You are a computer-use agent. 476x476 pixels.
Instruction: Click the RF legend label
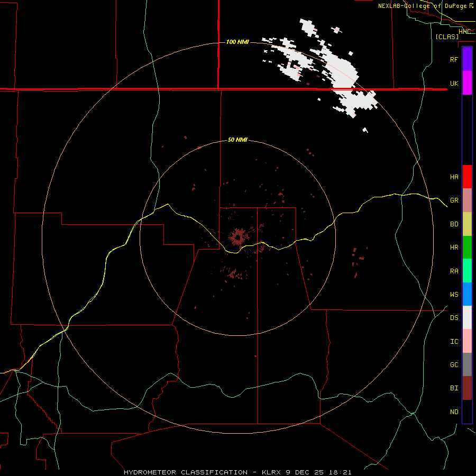tap(454, 59)
